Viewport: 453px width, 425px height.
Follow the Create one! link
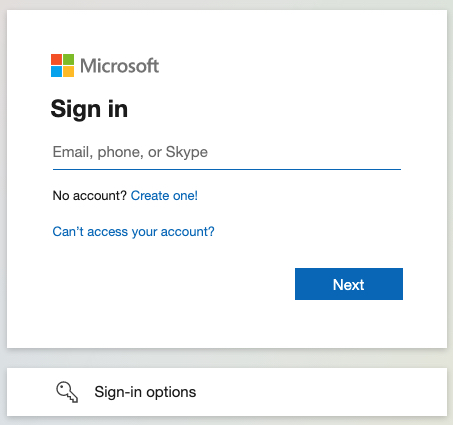click(x=164, y=196)
